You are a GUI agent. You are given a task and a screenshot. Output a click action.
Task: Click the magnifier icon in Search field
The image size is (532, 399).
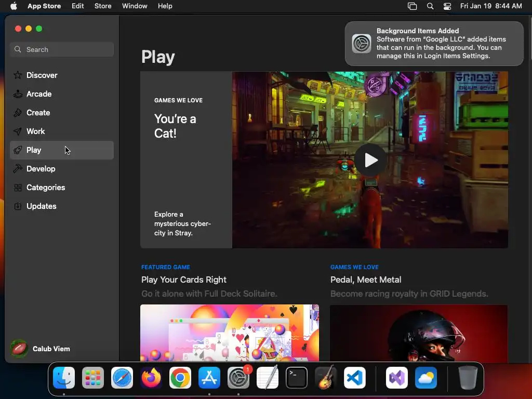point(18,49)
